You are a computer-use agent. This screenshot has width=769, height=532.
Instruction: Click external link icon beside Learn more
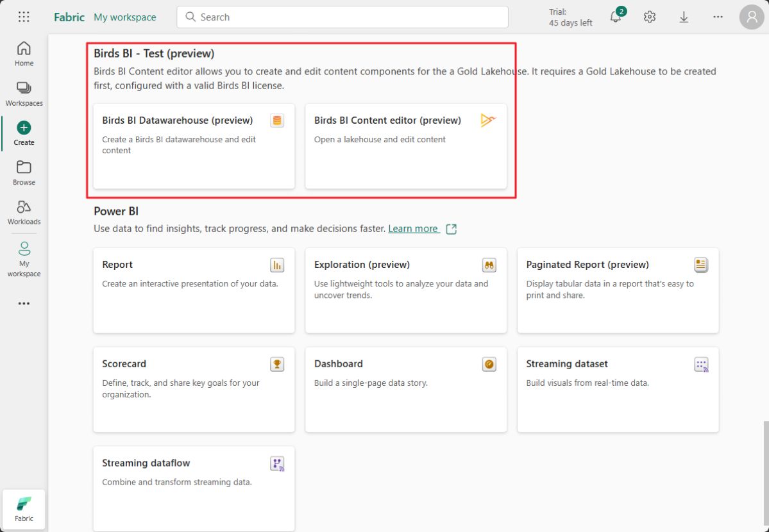pyautogui.click(x=451, y=229)
